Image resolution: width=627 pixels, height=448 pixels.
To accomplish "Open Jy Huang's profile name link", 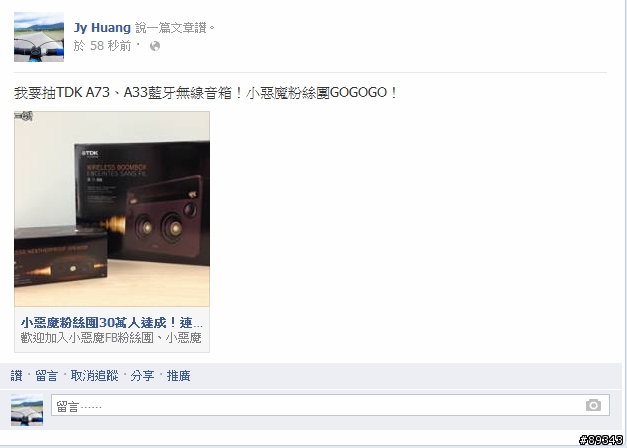I will point(102,28).
